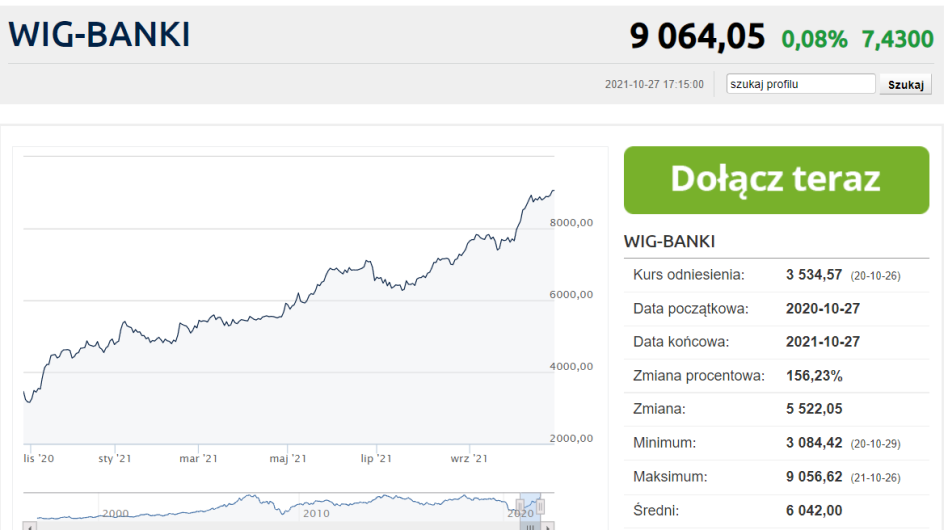Click the 'sty '21' axis label
This screenshot has width=948, height=530.
pos(114,459)
